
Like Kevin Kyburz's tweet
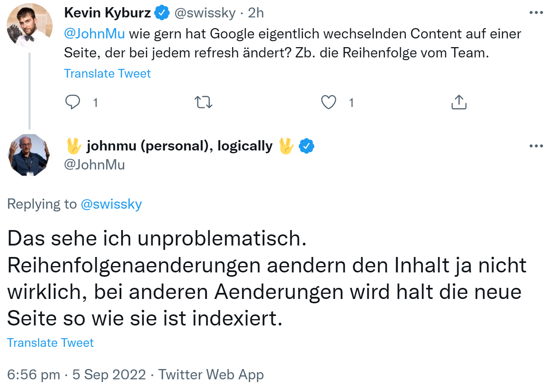coord(328,102)
